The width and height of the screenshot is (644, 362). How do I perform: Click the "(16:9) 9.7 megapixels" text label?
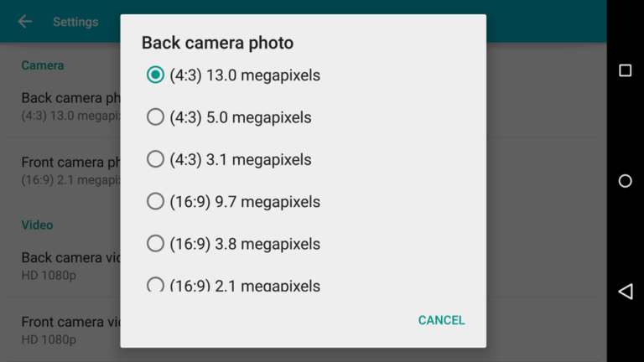(x=245, y=202)
